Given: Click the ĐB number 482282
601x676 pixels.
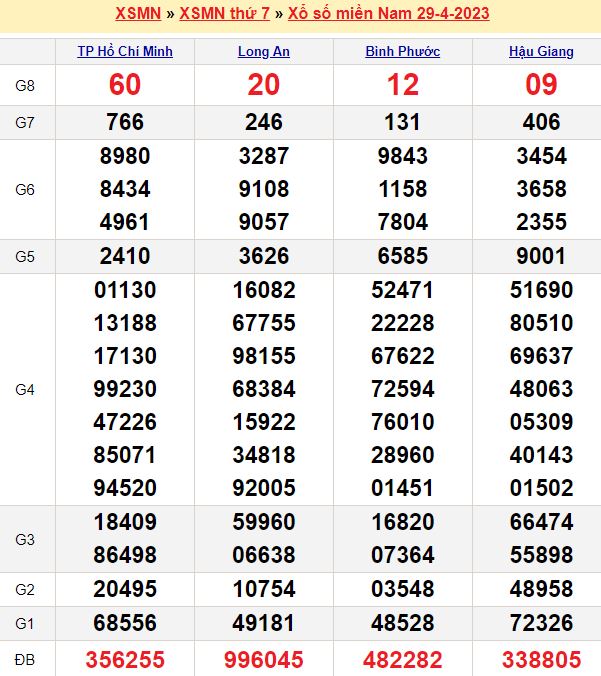Looking at the screenshot, I should coord(403,660).
